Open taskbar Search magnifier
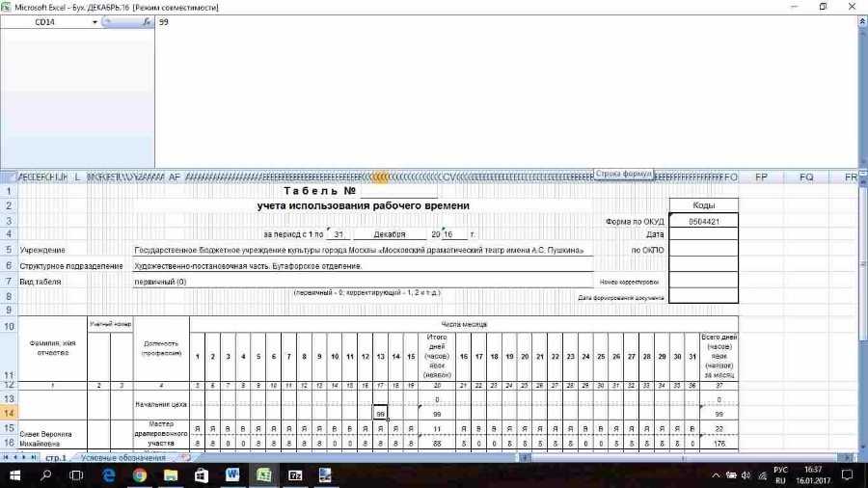The height and width of the screenshot is (488, 868). coord(46,474)
